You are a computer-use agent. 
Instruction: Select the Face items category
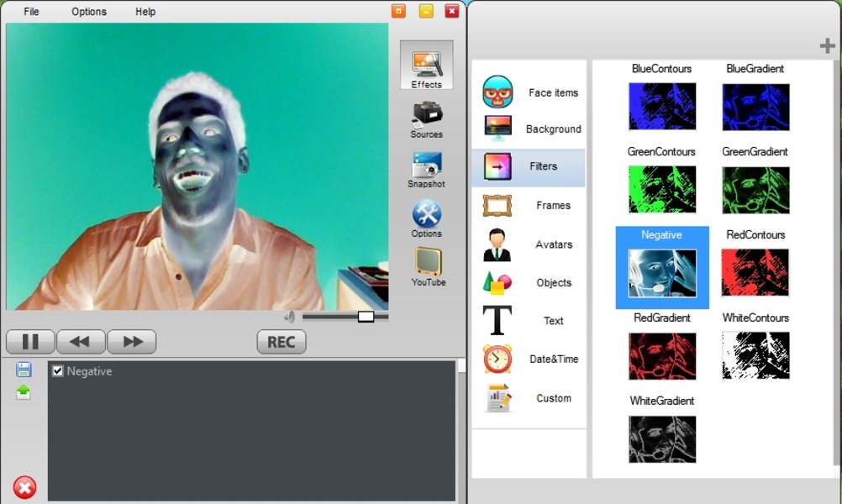529,92
